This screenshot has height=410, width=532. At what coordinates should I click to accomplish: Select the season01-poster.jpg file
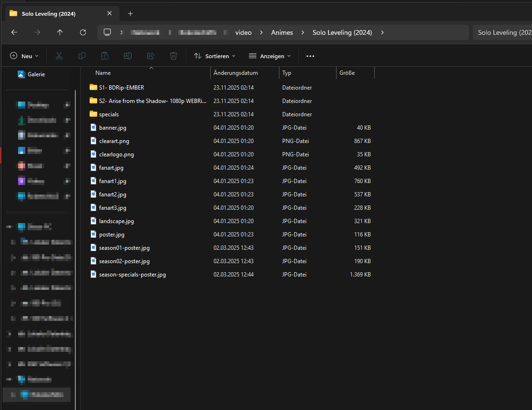click(124, 248)
